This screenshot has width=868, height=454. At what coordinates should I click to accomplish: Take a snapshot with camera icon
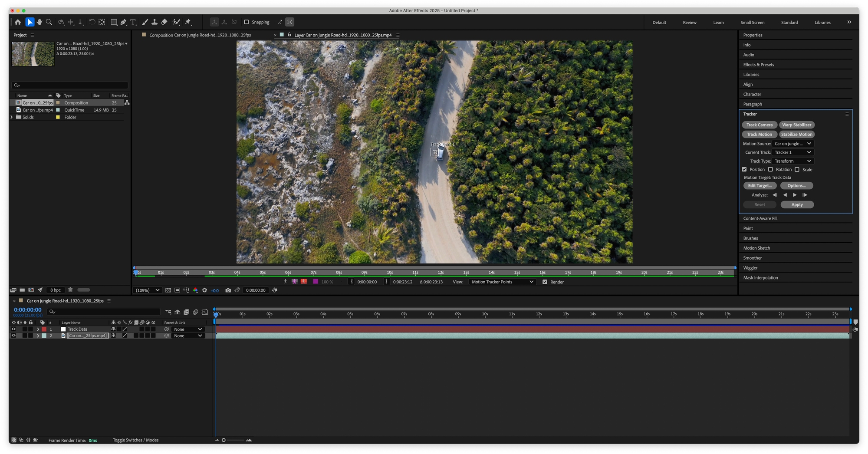228,290
